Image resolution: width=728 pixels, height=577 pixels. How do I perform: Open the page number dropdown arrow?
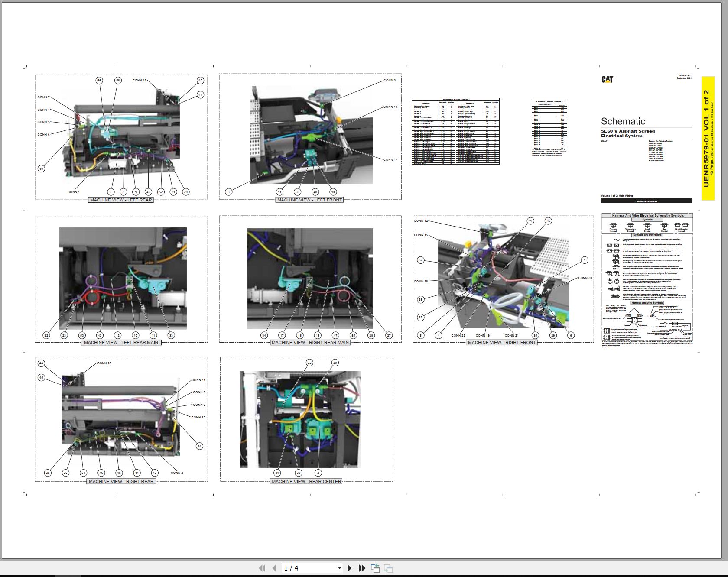(x=339, y=568)
